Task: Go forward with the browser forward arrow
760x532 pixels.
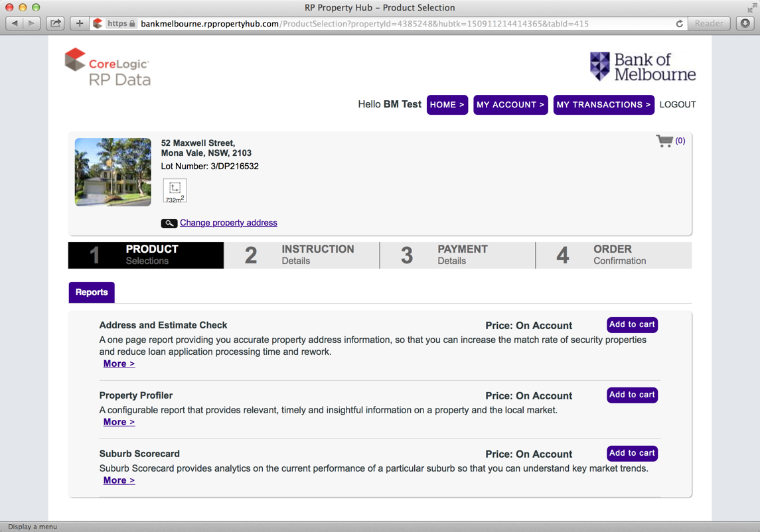Action: point(31,23)
